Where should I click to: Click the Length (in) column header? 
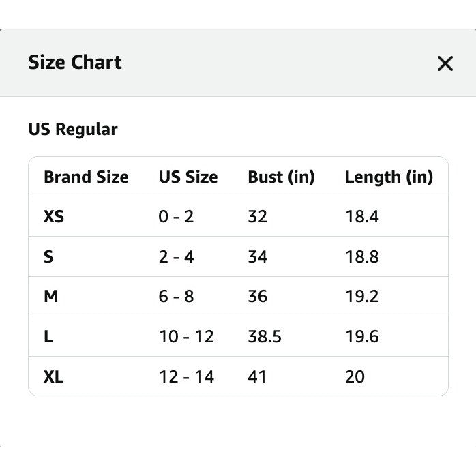click(389, 177)
